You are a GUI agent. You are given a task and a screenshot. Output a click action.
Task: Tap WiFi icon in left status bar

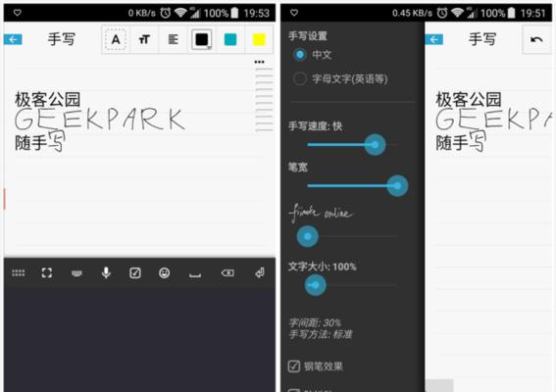click(x=180, y=13)
